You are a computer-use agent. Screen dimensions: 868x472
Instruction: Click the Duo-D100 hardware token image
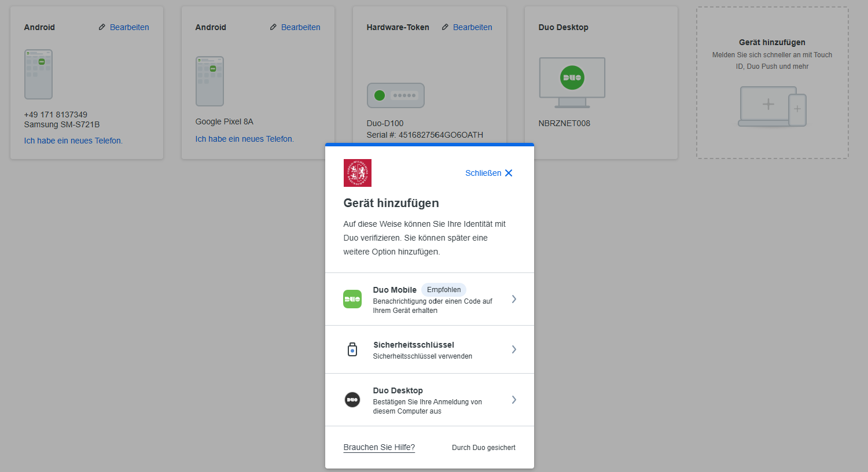396,95
